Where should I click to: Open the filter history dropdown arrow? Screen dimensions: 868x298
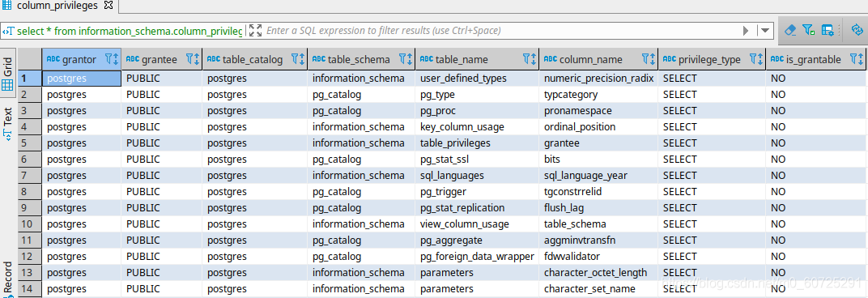[766, 31]
